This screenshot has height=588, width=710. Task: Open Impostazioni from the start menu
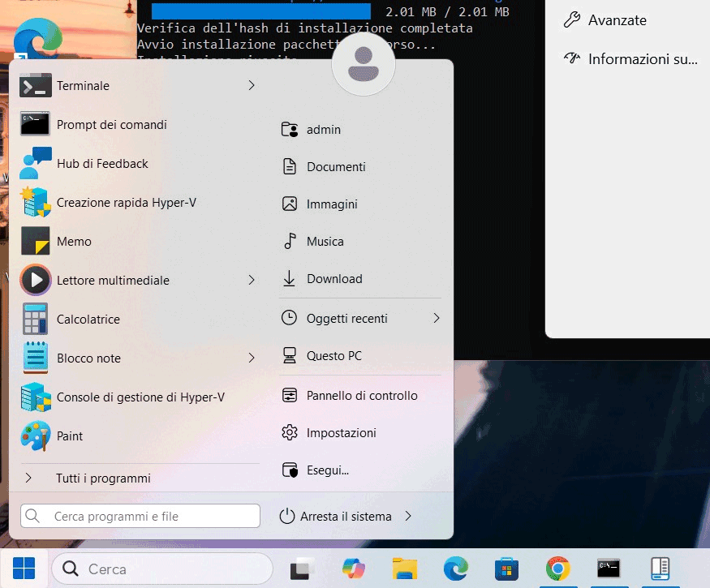(341, 433)
